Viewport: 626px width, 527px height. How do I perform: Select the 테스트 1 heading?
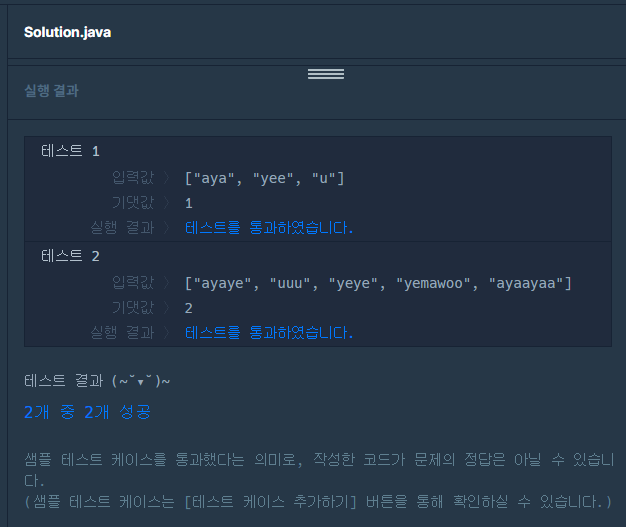coord(70,151)
